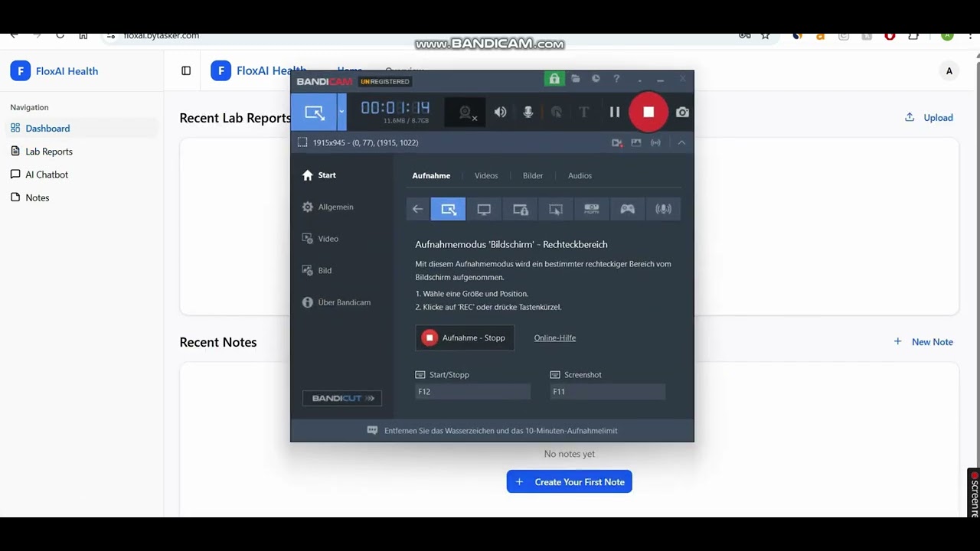The image size is (980, 551).
Task: Select HDMI device recording mode
Action: pos(592,209)
